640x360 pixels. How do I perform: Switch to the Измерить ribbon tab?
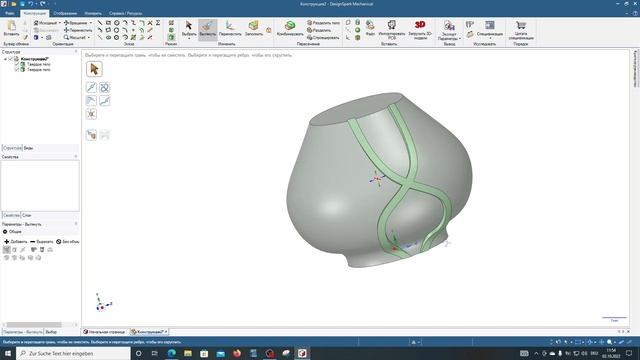93,13
